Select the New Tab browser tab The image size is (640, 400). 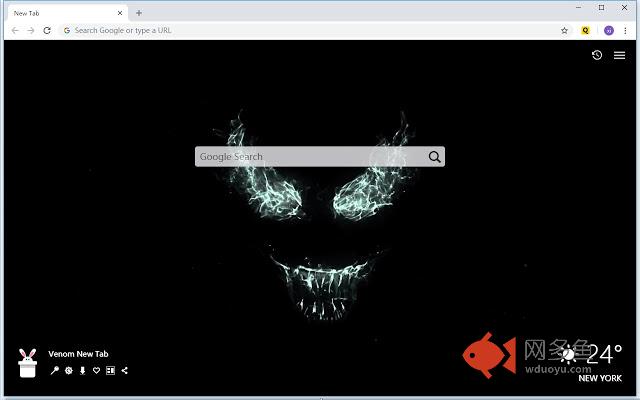67,13
